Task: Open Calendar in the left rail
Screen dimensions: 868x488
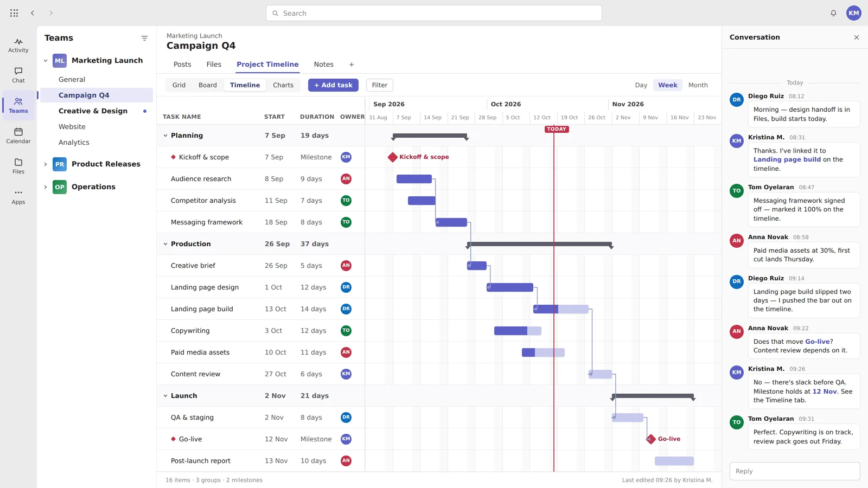Action: point(18,136)
